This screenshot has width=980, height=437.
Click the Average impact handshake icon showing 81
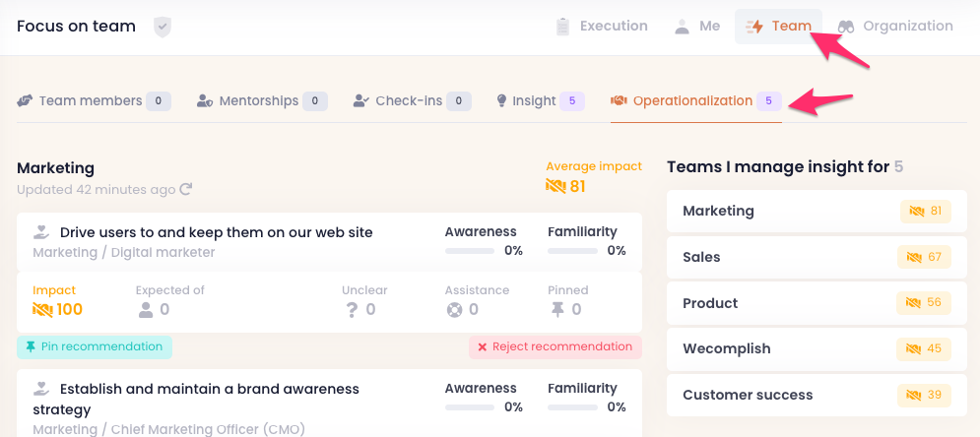tap(555, 186)
